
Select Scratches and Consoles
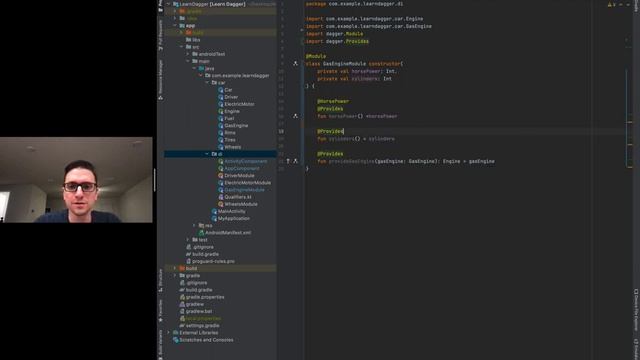(203, 340)
